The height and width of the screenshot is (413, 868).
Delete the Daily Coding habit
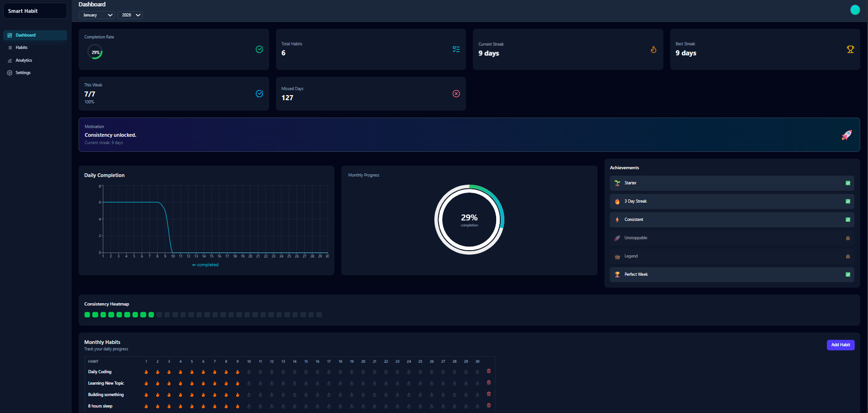(489, 371)
